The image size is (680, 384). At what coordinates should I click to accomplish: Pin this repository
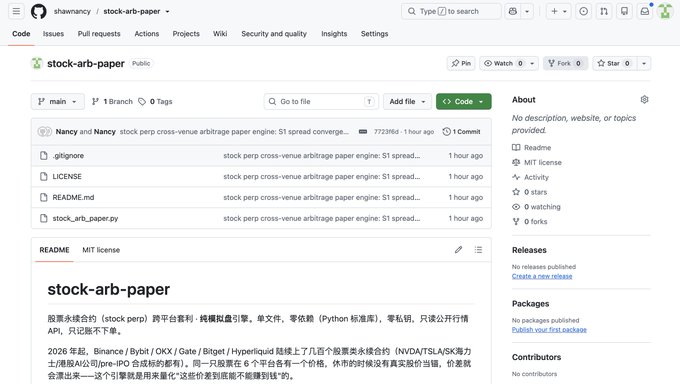coord(461,63)
